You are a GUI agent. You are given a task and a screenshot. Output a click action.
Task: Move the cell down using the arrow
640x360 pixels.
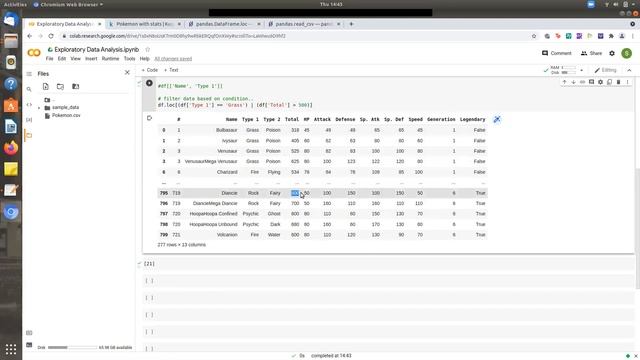pyautogui.click(x=573, y=82)
